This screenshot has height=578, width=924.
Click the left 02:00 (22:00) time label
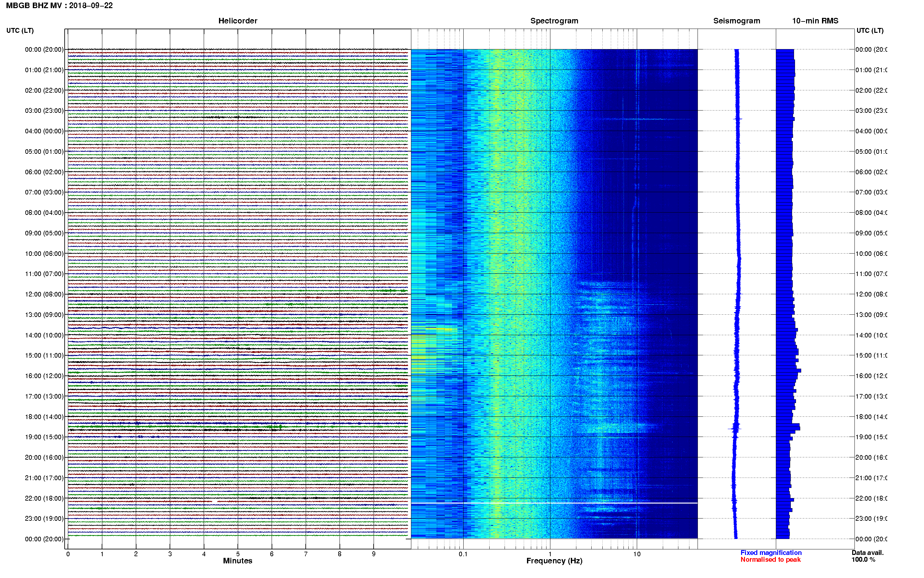[x=44, y=90]
